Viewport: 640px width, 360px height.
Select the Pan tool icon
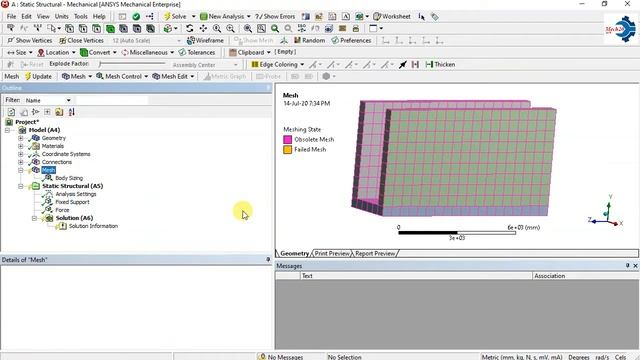tap(203, 28)
